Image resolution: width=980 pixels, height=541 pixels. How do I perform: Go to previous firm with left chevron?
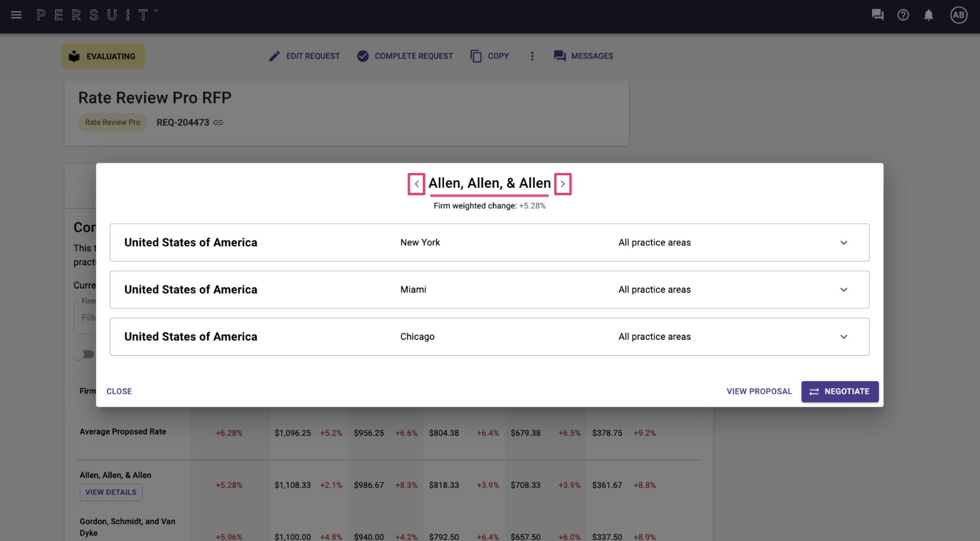coord(416,184)
